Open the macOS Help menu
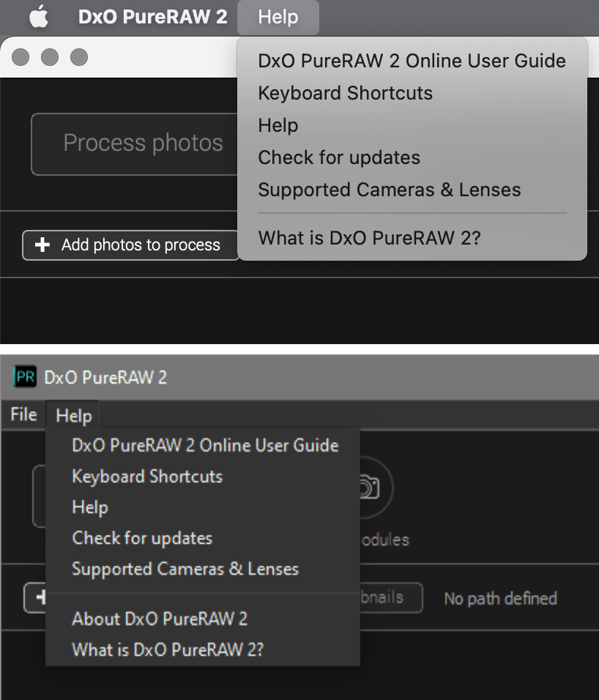The width and height of the screenshot is (599, 700). pyautogui.click(x=278, y=17)
